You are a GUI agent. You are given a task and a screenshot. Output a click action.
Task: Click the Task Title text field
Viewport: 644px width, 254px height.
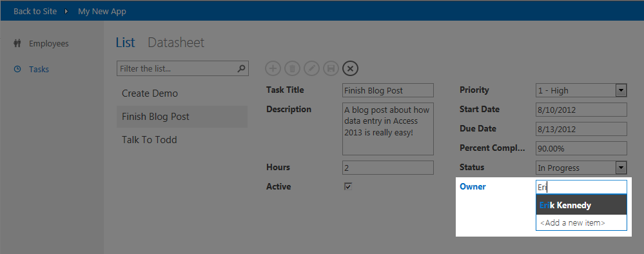[387, 90]
